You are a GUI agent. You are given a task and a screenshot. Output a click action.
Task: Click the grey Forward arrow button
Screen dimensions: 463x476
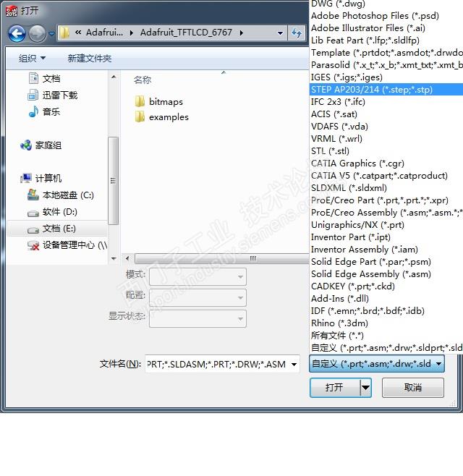[37, 33]
